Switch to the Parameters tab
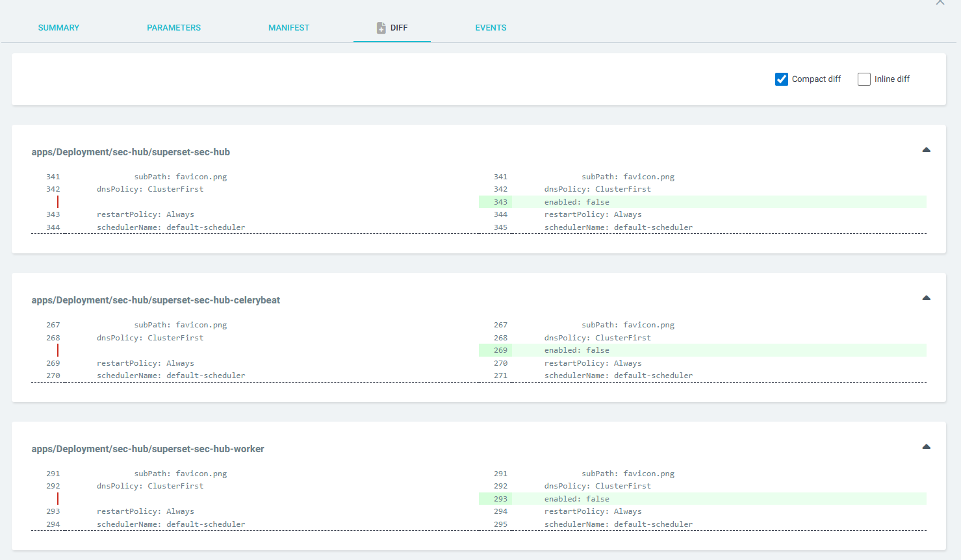 point(173,28)
